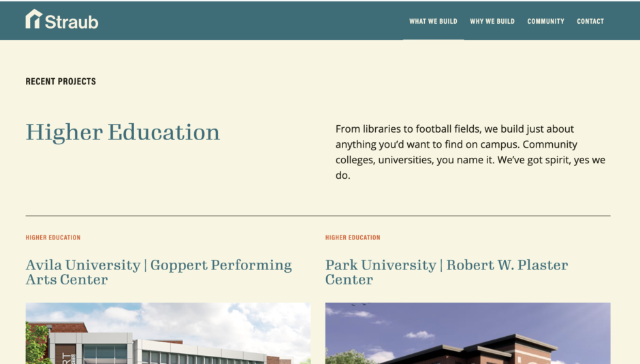The height and width of the screenshot is (364, 640).
Task: Click the horizontal divider below the intro
Action: tap(318, 216)
